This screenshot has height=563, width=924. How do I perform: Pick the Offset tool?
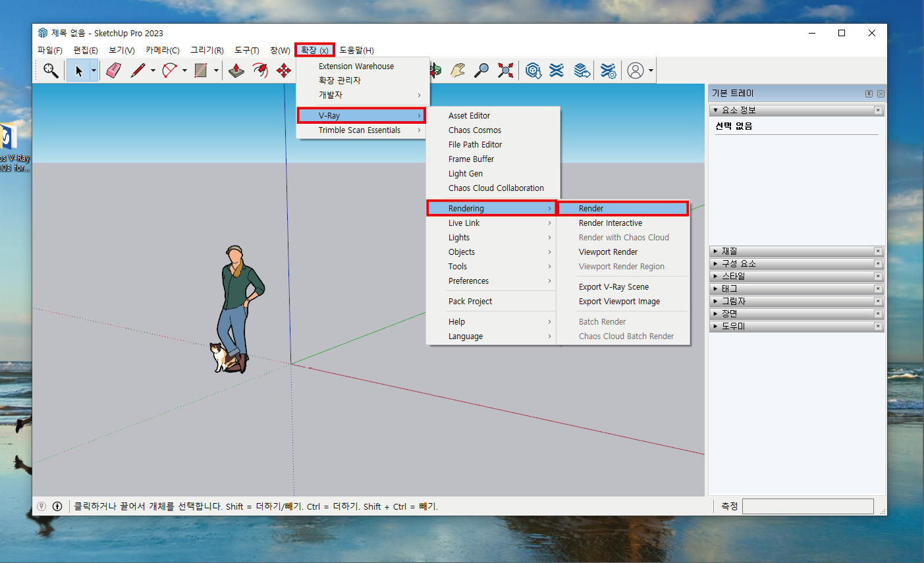pyautogui.click(x=260, y=70)
